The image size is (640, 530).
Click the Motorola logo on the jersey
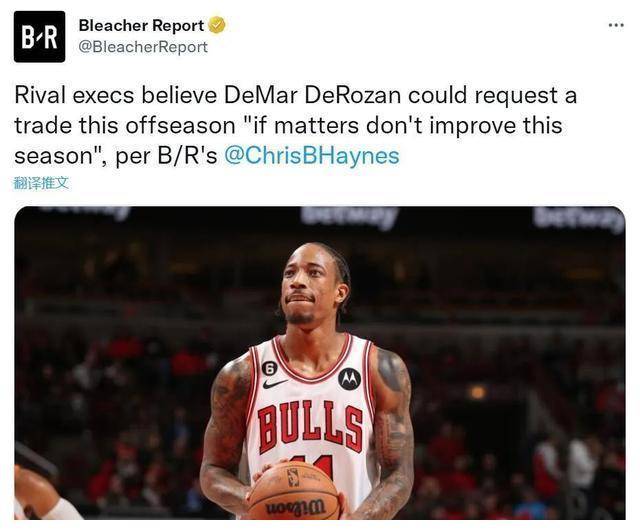coord(349,379)
